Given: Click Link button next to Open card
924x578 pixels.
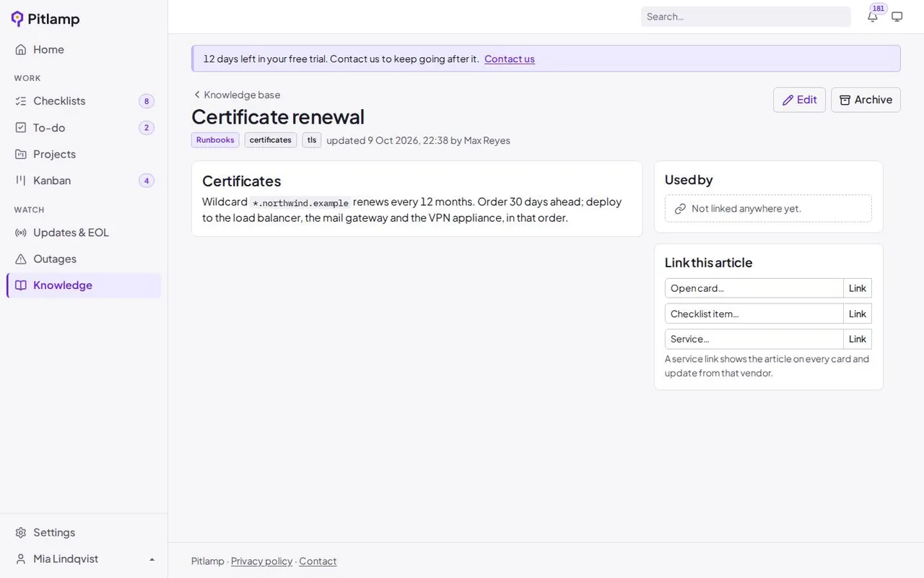Looking at the screenshot, I should pyautogui.click(x=858, y=288).
